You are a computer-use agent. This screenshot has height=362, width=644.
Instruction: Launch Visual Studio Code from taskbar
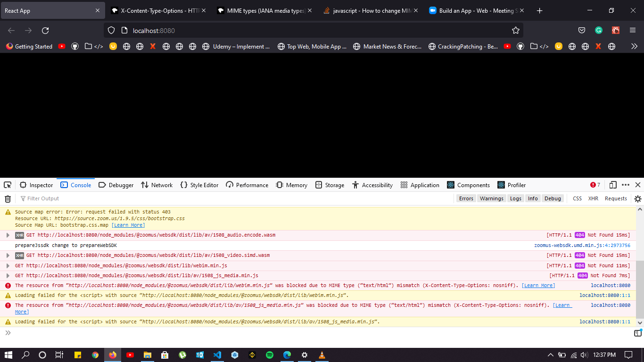click(x=217, y=354)
